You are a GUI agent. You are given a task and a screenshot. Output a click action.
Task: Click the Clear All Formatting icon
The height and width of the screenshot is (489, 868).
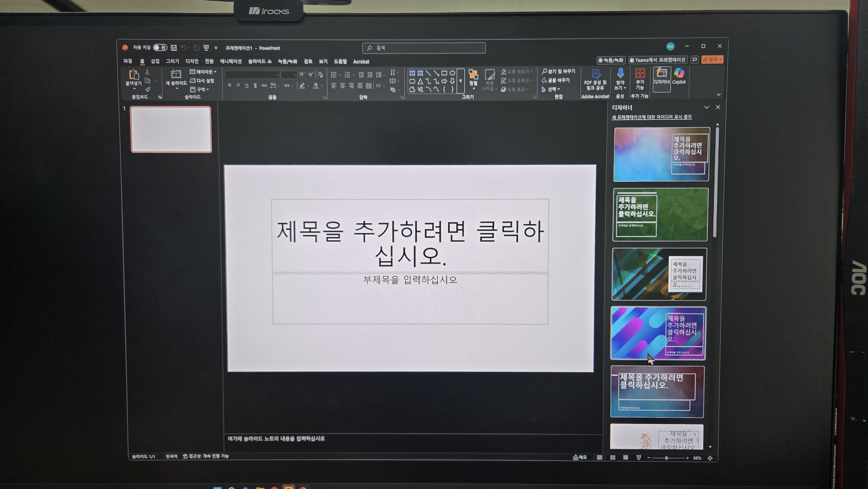pos(320,74)
